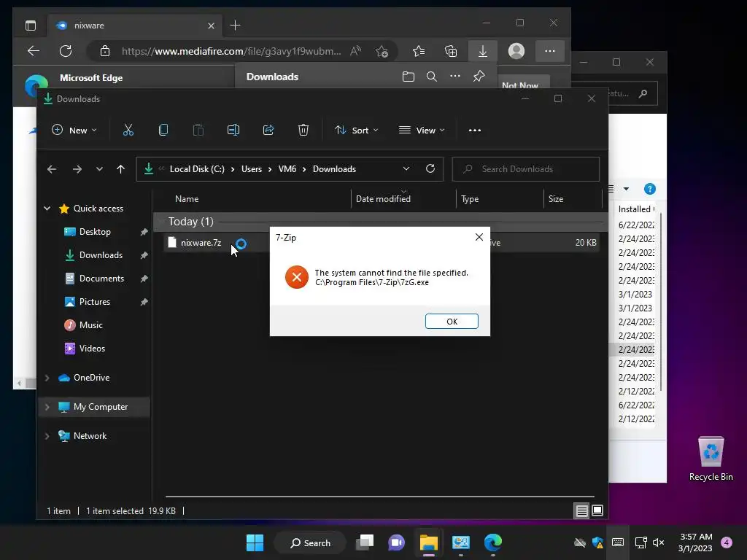Click the Copy icon in Explorer toolbar
747x560 pixels.
(x=163, y=130)
